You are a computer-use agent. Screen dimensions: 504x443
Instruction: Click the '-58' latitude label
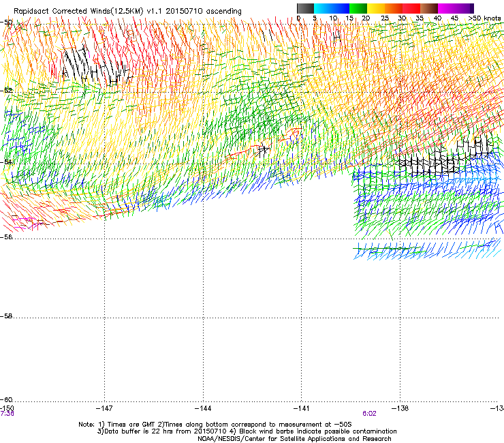pyautogui.click(x=6, y=316)
